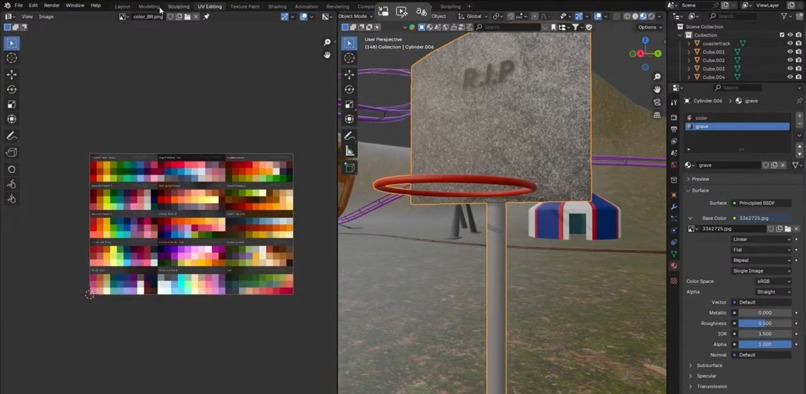Expand coastertrack in outliner
Viewport: 806px width, 394px height.
[x=689, y=44]
